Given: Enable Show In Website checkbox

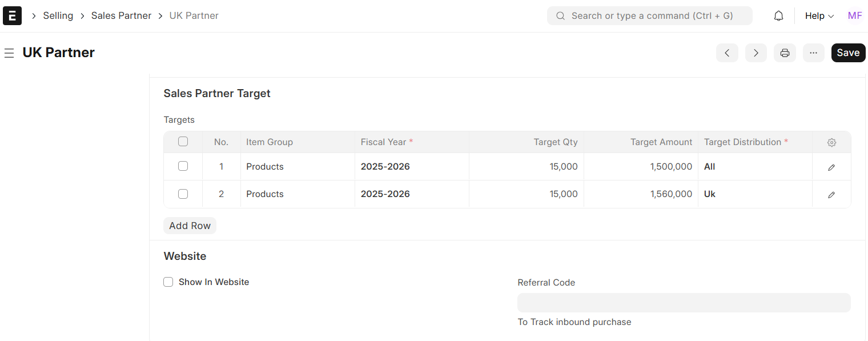Looking at the screenshot, I should click(x=168, y=282).
